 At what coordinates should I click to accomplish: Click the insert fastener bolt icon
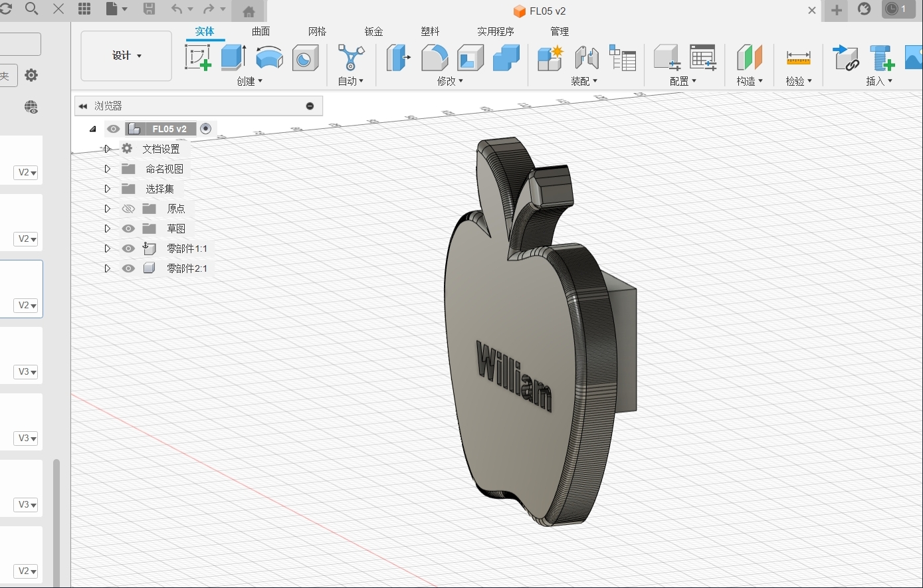tap(883, 58)
